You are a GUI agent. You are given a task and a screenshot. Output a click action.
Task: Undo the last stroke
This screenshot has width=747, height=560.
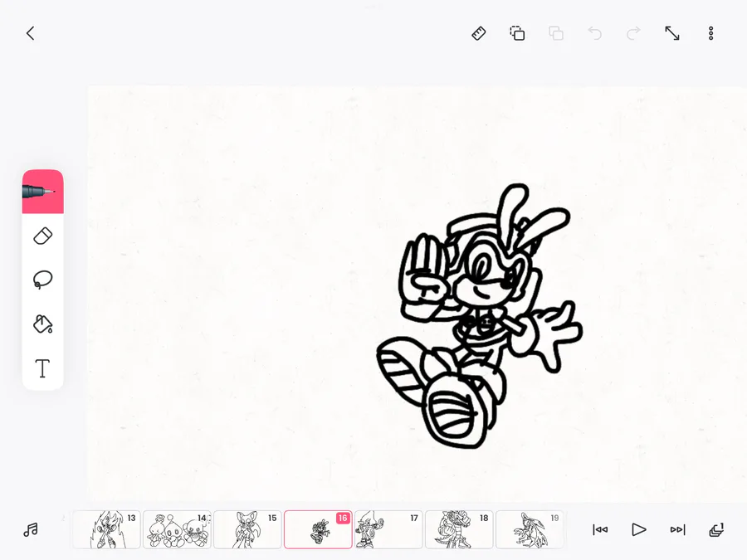click(x=594, y=33)
